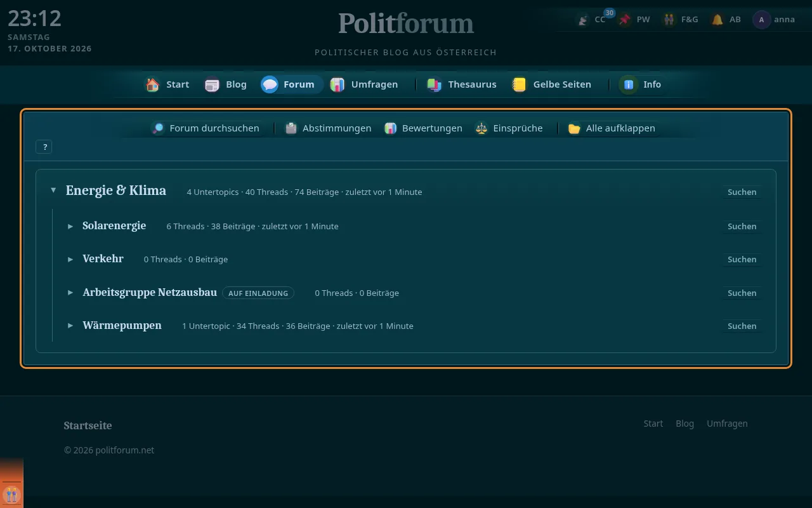Open the Thesaurus books icon
This screenshot has height=508, width=812.
(x=435, y=84)
